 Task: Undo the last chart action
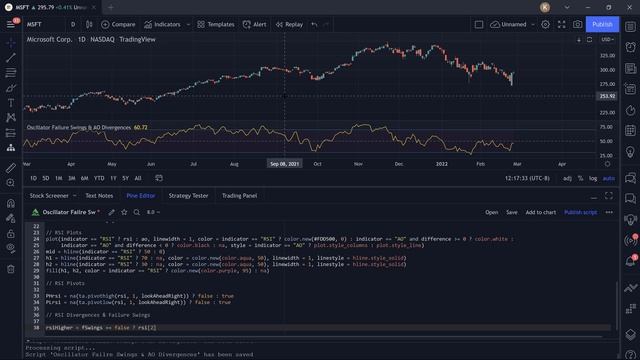314,24
